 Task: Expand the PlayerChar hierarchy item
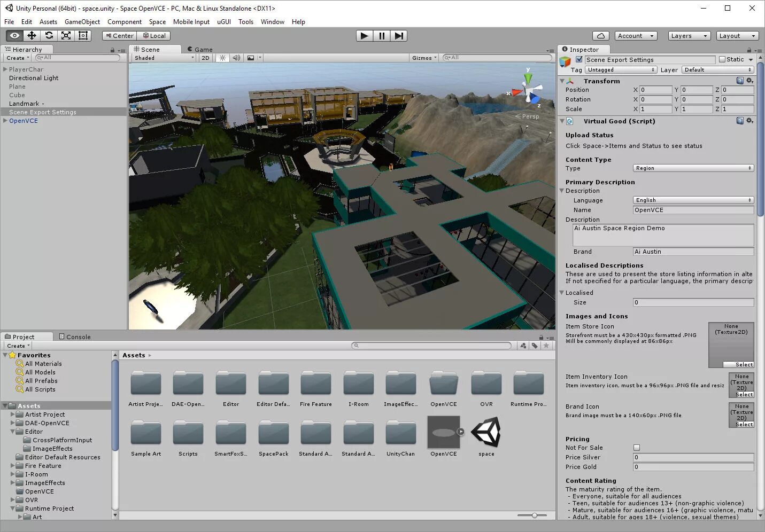click(x=5, y=69)
